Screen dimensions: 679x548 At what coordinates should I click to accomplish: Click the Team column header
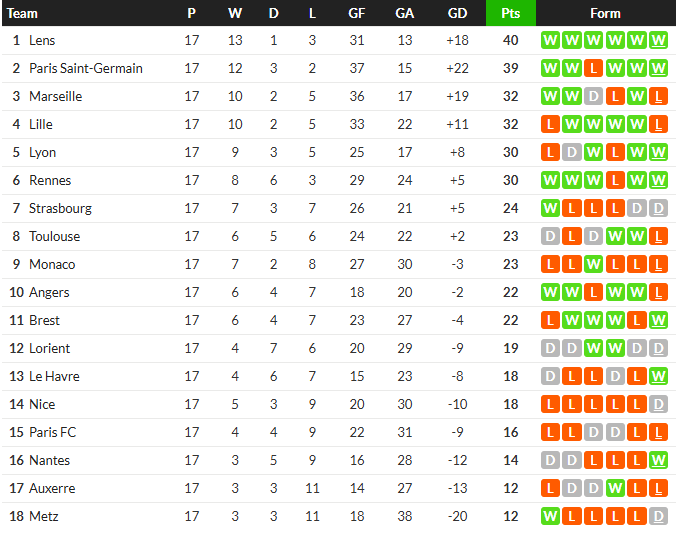tap(22, 13)
